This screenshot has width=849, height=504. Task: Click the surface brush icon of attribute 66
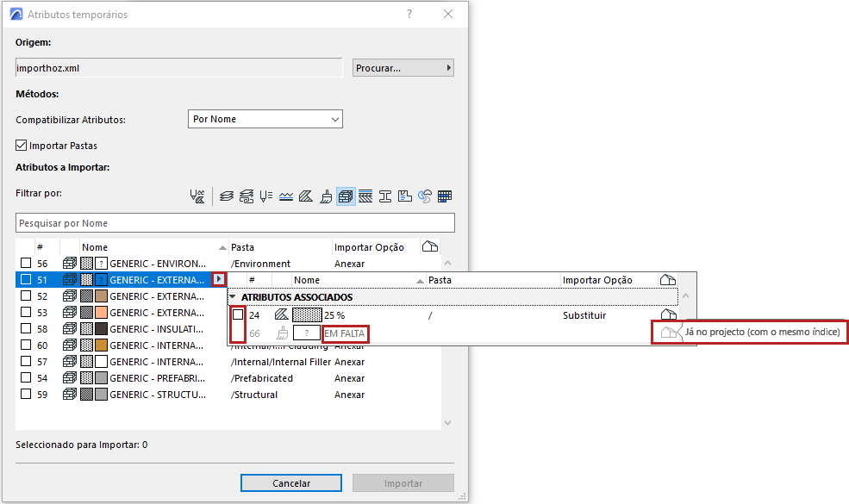click(x=282, y=333)
